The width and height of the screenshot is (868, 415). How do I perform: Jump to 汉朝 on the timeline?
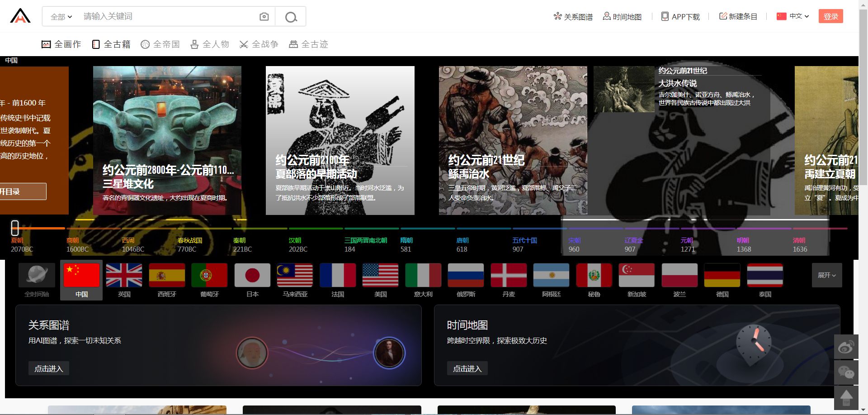(x=295, y=240)
